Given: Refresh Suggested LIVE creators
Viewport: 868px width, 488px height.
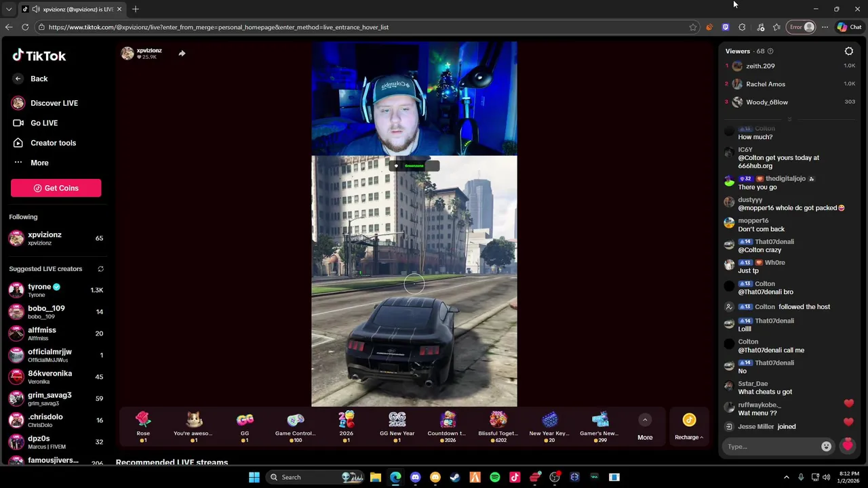Looking at the screenshot, I should 100,269.
